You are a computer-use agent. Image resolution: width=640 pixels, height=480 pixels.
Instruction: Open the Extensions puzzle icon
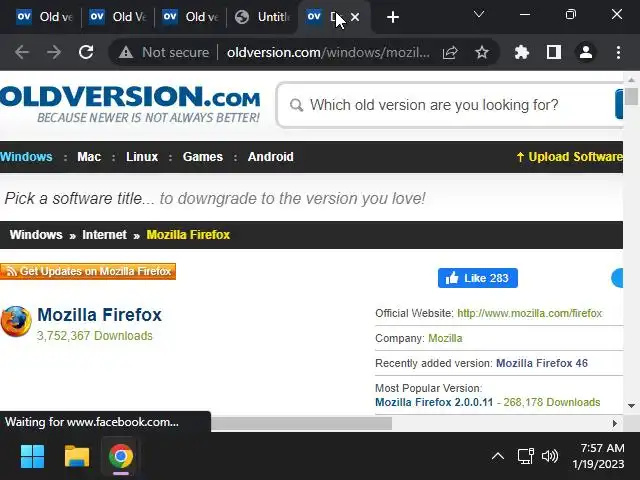(x=522, y=52)
